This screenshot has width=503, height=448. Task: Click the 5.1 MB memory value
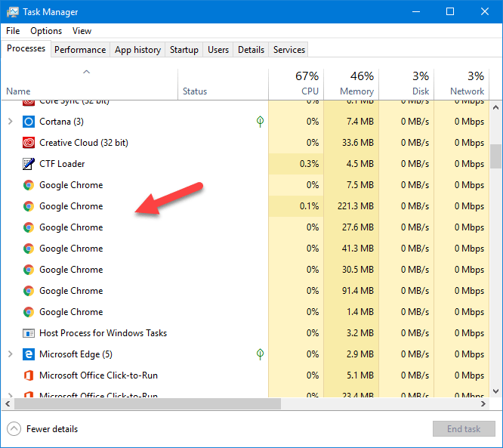click(x=360, y=375)
